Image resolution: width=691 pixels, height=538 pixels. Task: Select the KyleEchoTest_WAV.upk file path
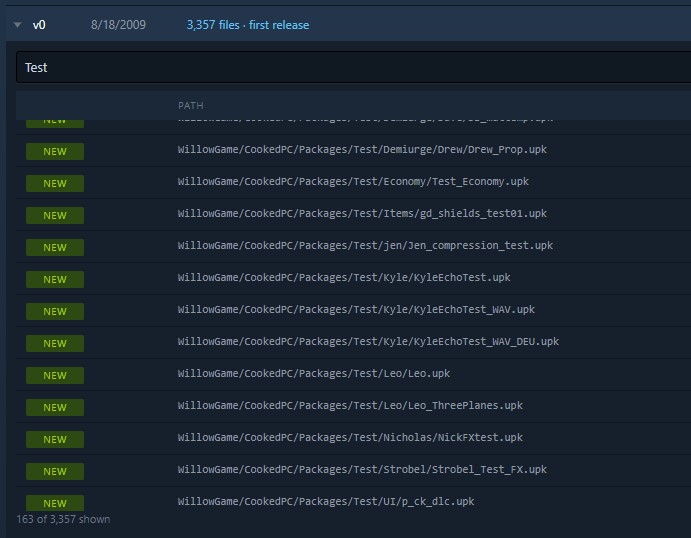[x=356, y=310]
